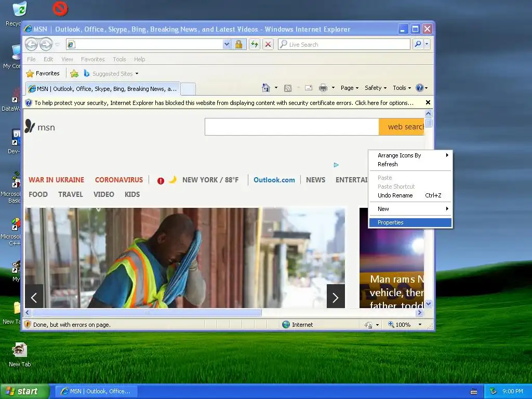Open CORONAVIRUS link

click(x=119, y=180)
